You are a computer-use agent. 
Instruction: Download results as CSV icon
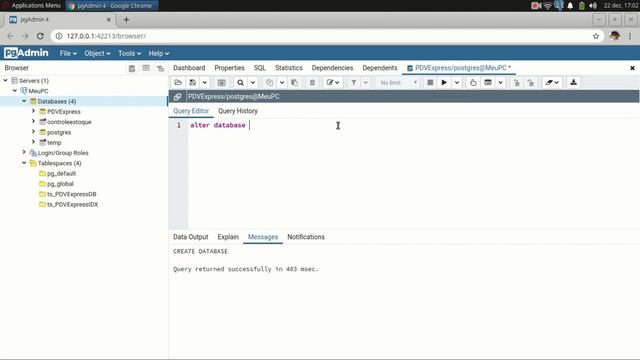click(x=573, y=82)
